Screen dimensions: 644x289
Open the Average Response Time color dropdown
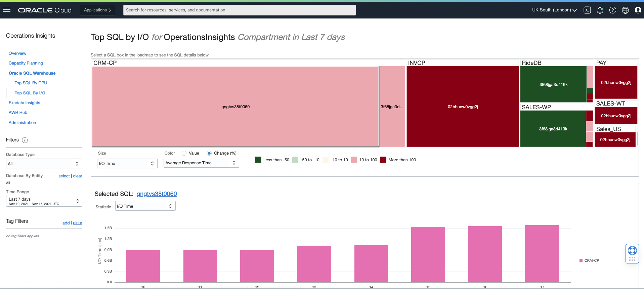[201, 163]
